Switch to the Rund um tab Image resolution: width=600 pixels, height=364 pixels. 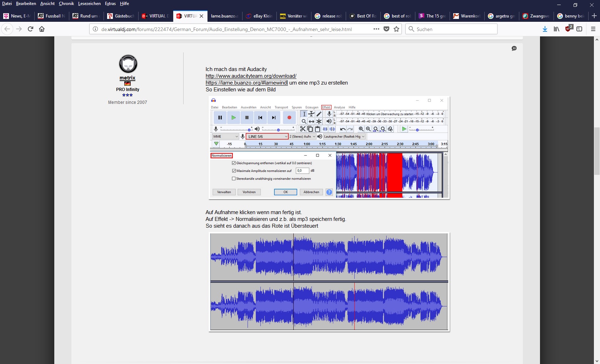(86, 16)
